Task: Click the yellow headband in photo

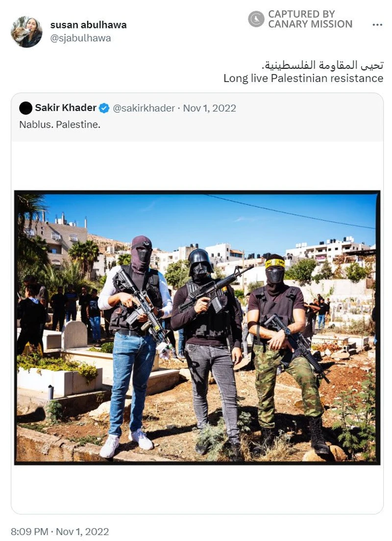Action: tap(275, 263)
